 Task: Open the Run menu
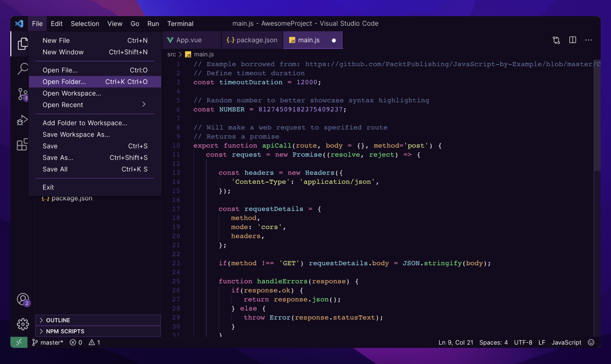pos(153,24)
